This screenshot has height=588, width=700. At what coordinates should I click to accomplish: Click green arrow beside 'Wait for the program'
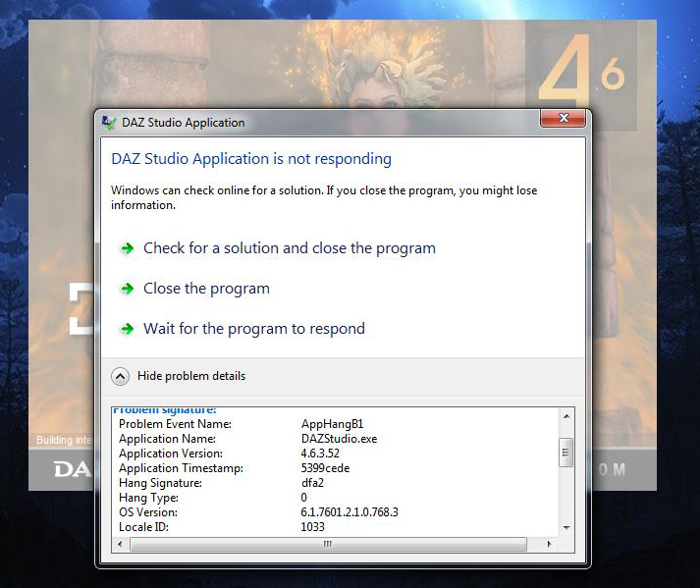pos(128,329)
